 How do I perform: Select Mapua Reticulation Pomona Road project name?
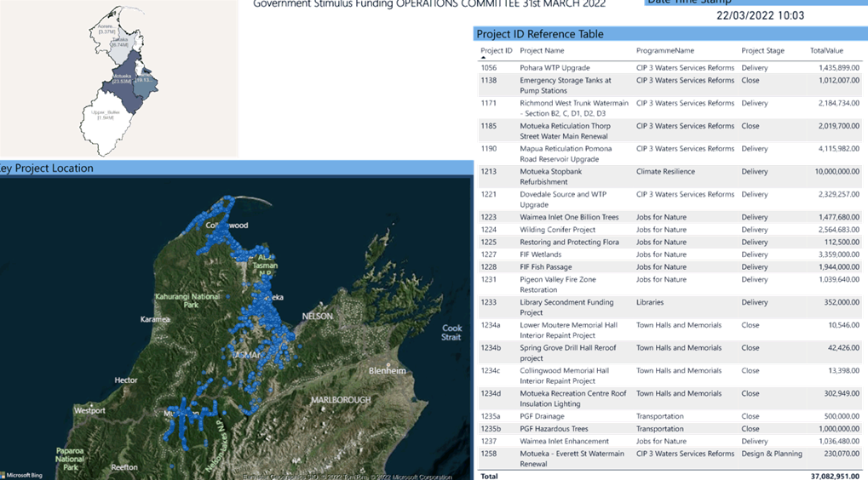pos(566,153)
